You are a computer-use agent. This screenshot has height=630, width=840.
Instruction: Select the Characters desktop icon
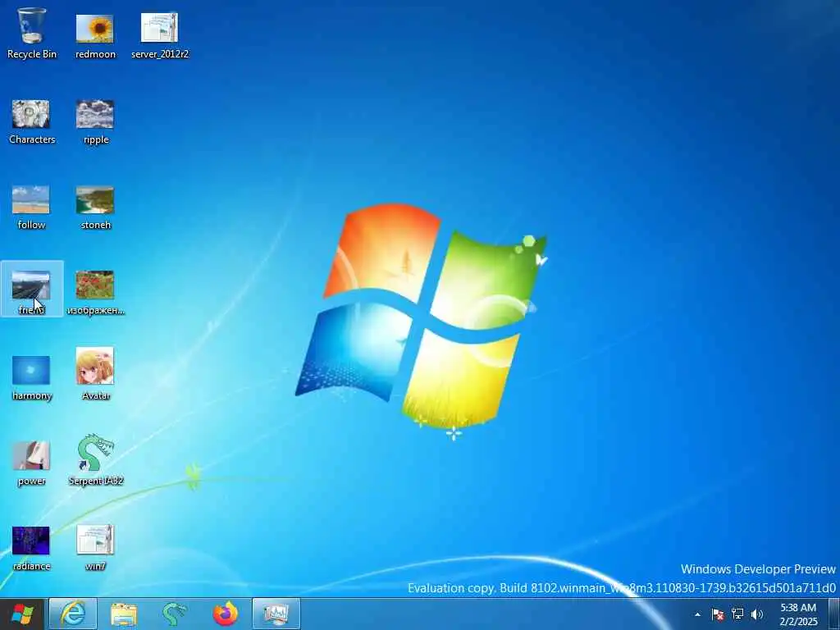(x=32, y=121)
